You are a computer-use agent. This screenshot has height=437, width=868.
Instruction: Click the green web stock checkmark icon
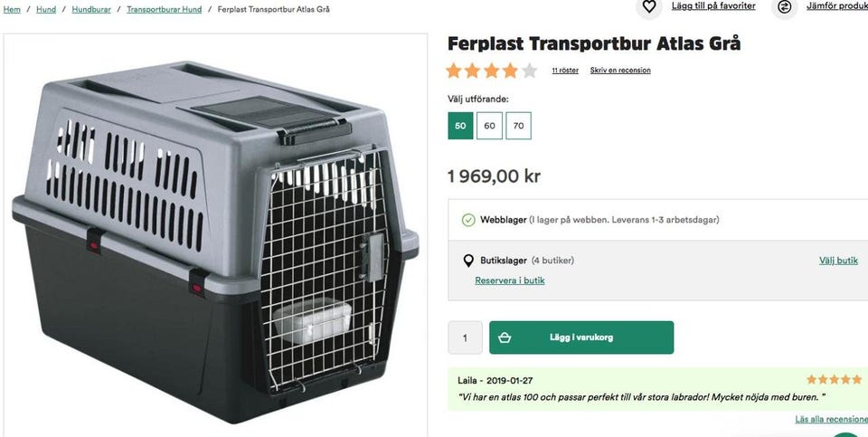pyautogui.click(x=468, y=220)
